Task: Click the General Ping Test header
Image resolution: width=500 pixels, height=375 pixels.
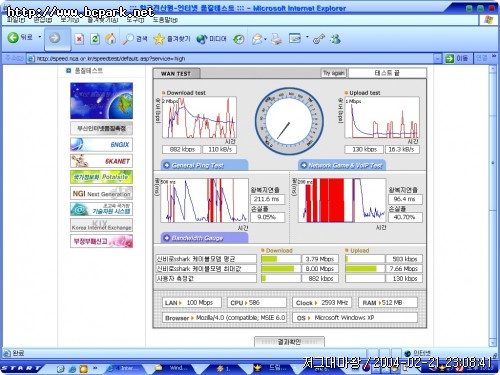Action: click(x=204, y=165)
